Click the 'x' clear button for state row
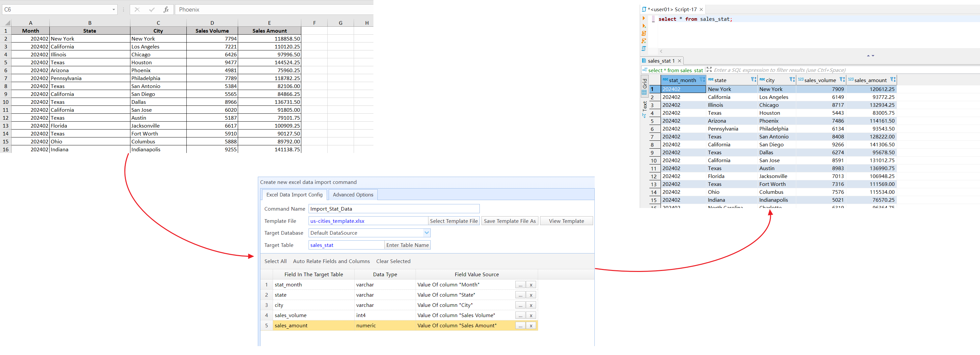 531,295
